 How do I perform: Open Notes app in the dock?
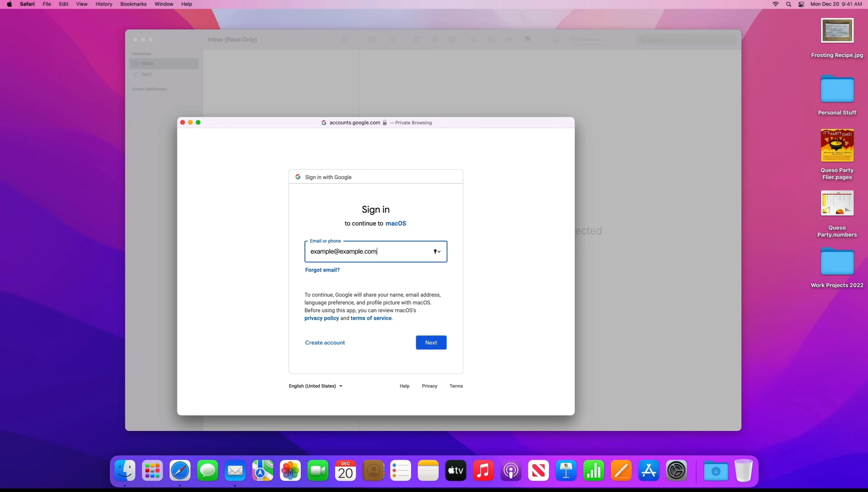pos(428,471)
